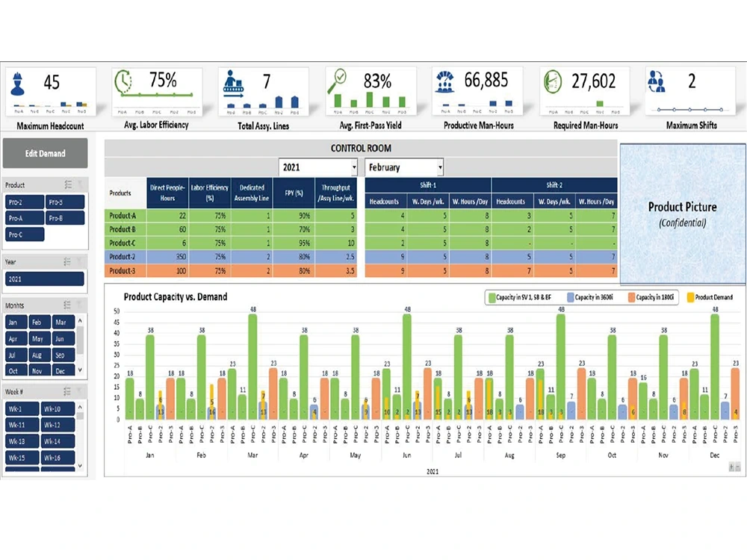Click the Required Man-Hours green clock icon
This screenshot has width=747, height=560.
553,82
